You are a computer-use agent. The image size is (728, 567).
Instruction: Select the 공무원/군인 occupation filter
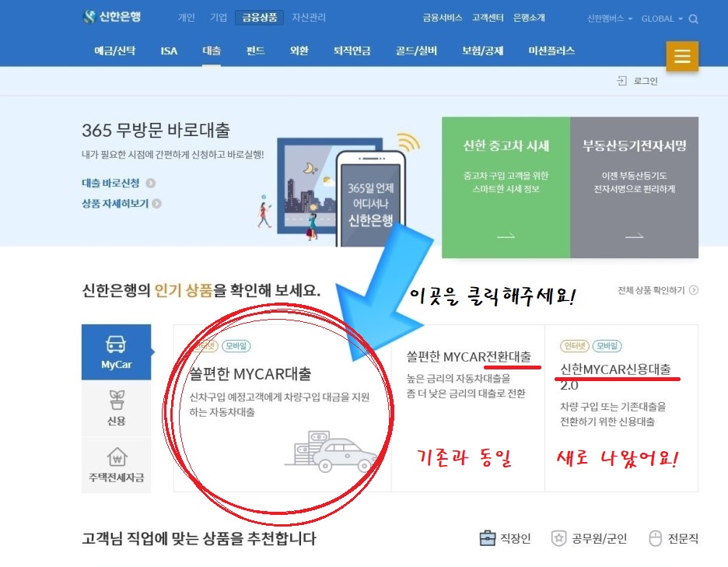pos(590,538)
